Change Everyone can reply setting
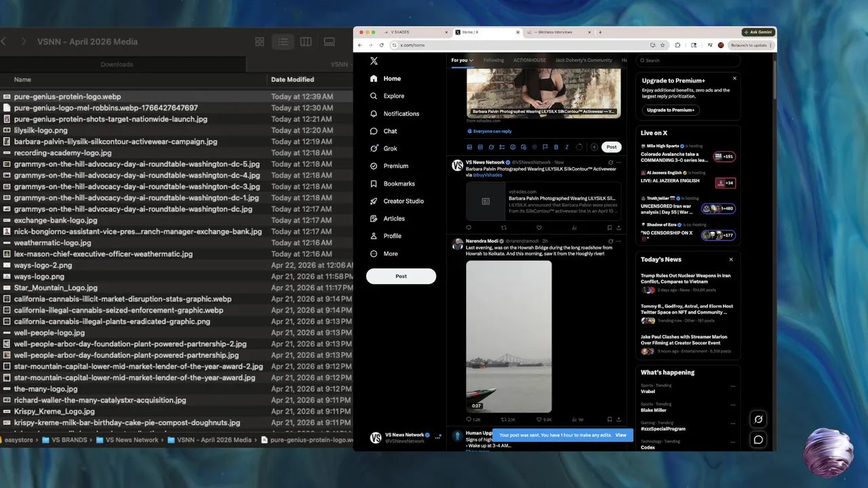 coord(490,131)
